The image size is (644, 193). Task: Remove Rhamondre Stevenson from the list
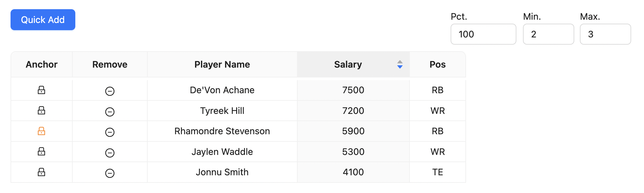click(110, 132)
